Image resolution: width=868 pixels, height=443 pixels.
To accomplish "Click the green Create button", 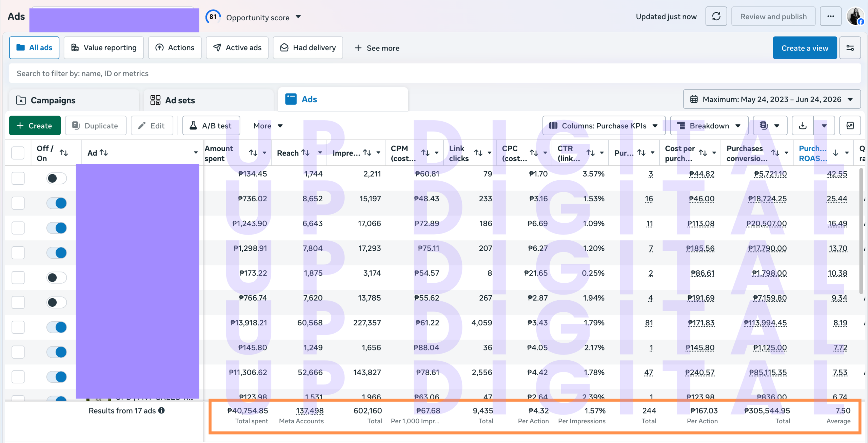I will [x=35, y=126].
